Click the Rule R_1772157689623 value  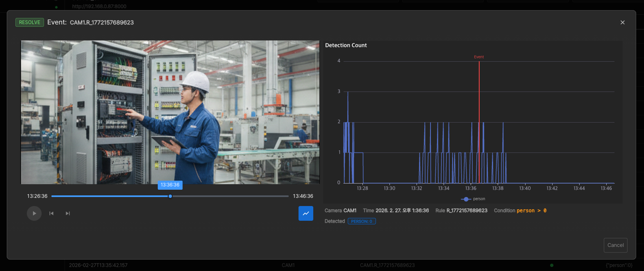click(467, 211)
